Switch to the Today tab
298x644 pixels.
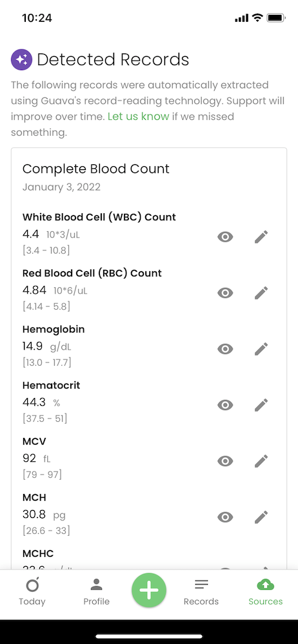(32, 592)
